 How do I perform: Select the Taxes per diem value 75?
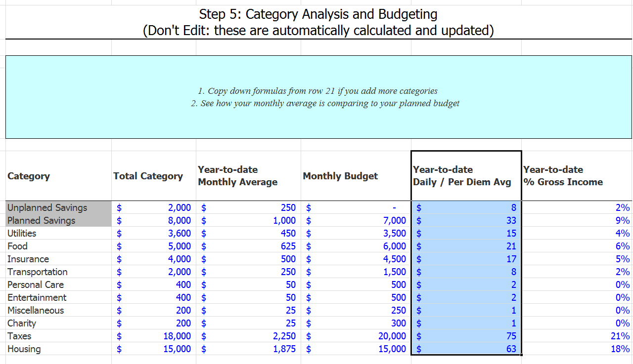(466, 336)
